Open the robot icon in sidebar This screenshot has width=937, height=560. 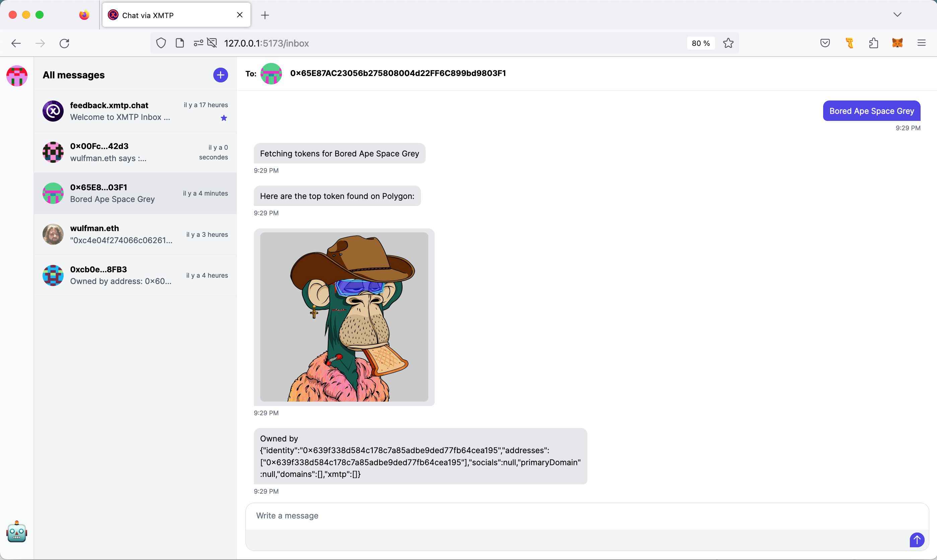(17, 532)
